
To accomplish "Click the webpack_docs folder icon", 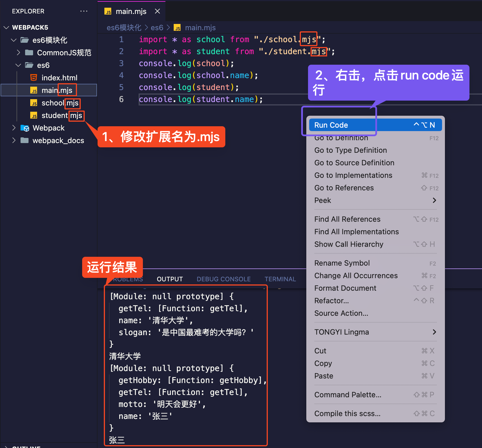I will pyautogui.click(x=25, y=140).
